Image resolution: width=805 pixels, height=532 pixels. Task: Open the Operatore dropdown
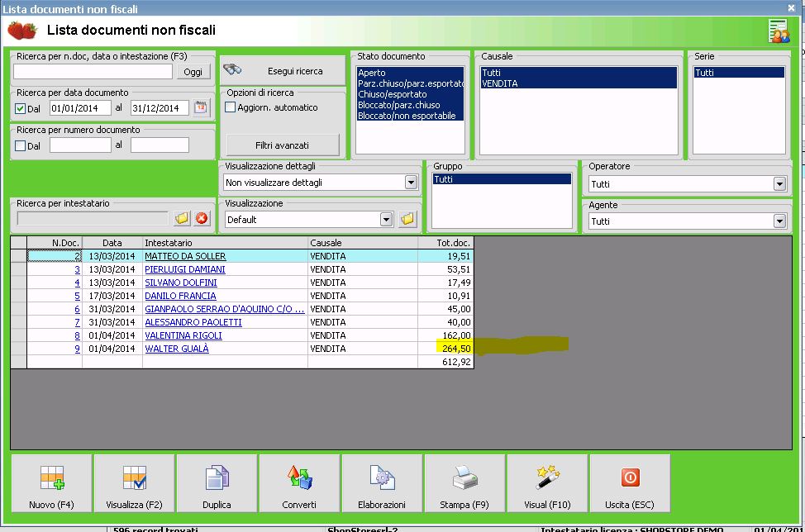tap(779, 183)
